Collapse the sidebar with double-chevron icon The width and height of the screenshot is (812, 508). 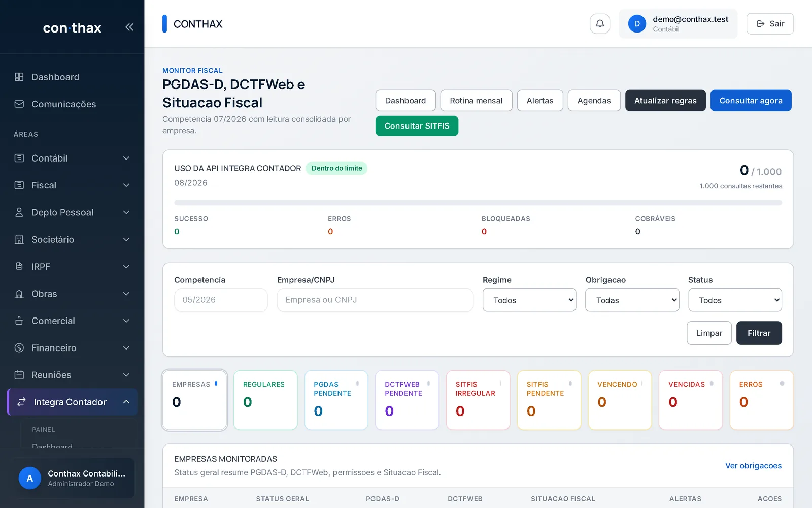[129, 27]
